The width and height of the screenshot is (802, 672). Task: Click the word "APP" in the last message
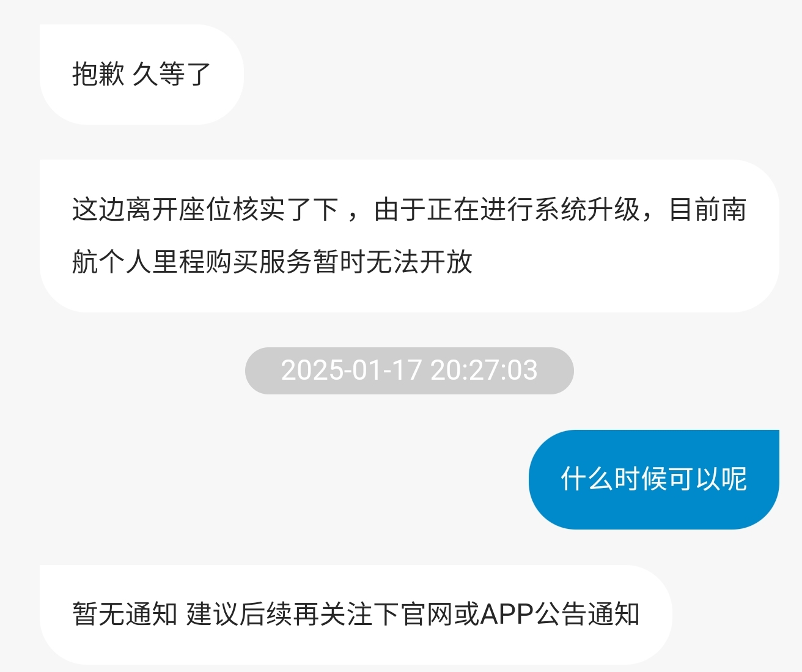[507, 615]
